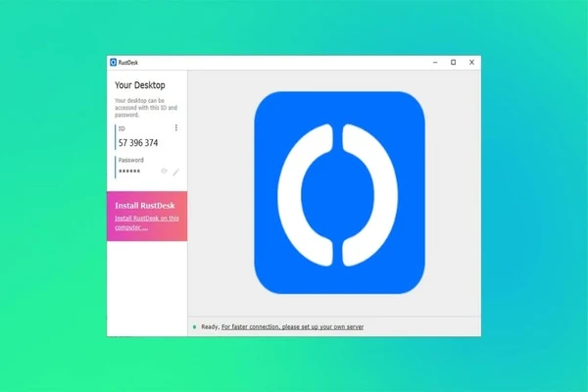Viewport: 588px width, 392px height.
Task: Click the 'ID' label
Action: tap(122, 128)
